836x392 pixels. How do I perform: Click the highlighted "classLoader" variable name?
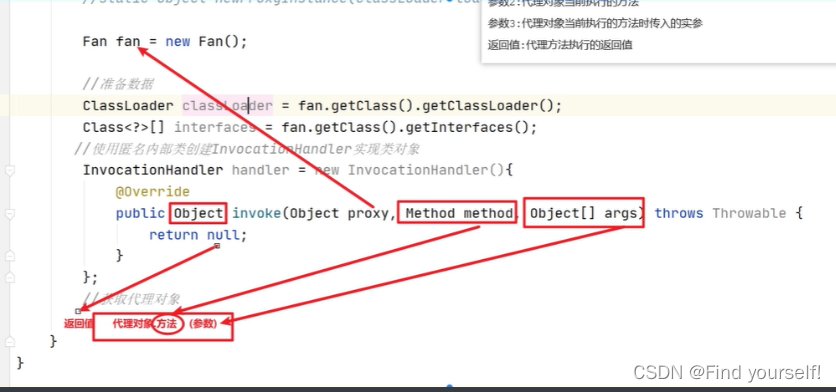(x=228, y=106)
